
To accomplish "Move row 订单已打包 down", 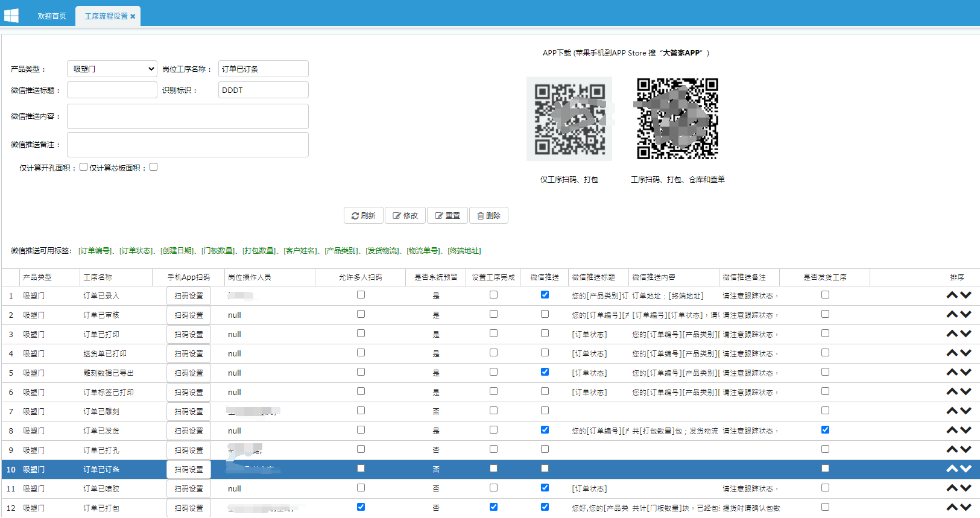I will [x=966, y=508].
